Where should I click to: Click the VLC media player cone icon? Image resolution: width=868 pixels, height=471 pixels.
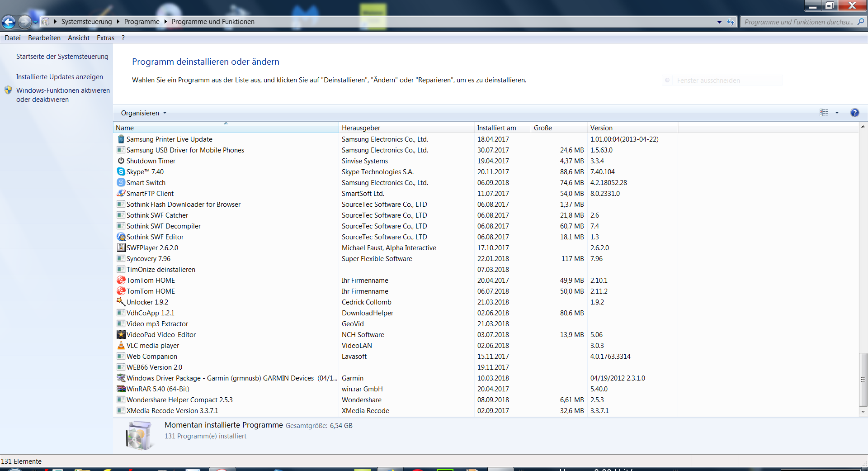tap(121, 346)
